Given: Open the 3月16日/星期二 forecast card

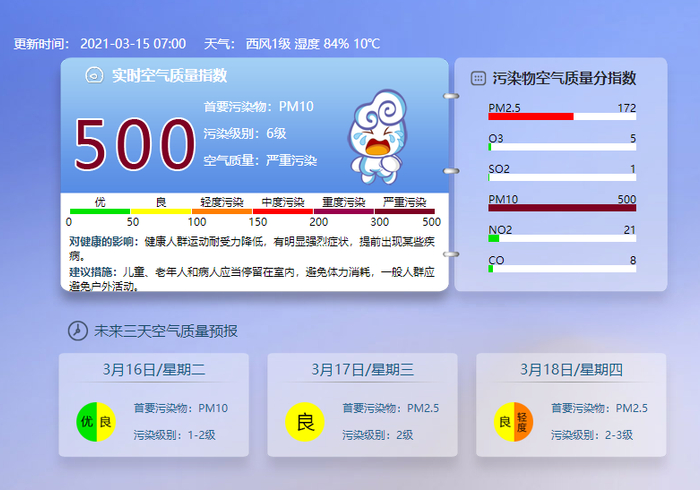Looking at the screenshot, I should [x=154, y=405].
